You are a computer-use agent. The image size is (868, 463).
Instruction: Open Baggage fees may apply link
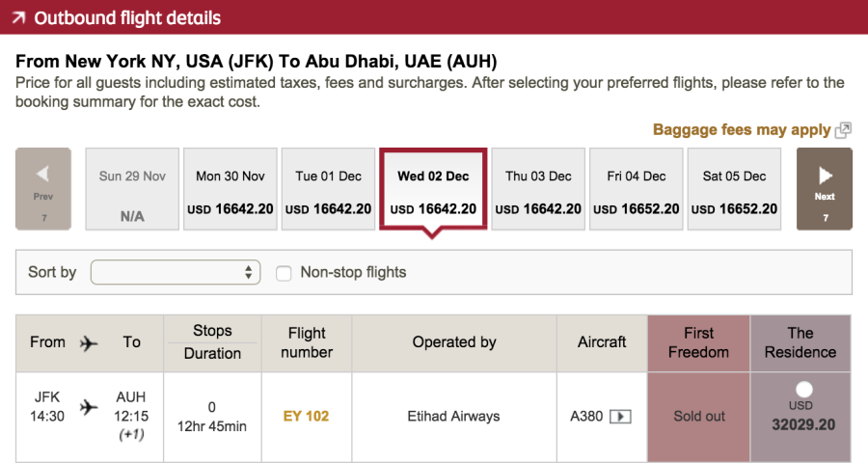coord(741,130)
